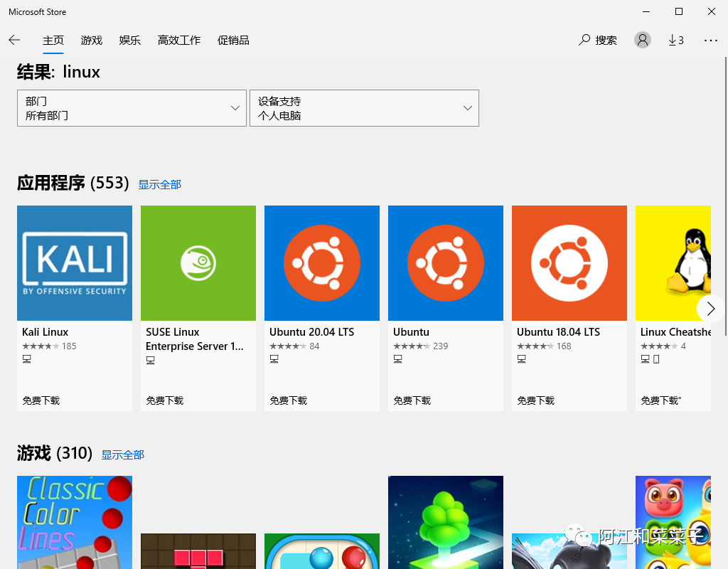The height and width of the screenshot is (569, 728).
Task: Switch to the 高效工作 productivity tab
Action: click(x=179, y=41)
